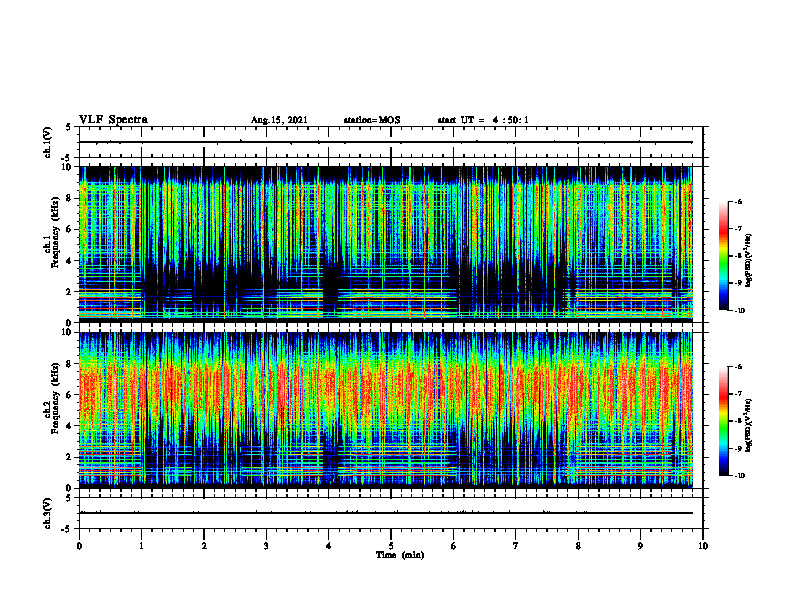Click the "station=MOS" header label
792x612 pixels.
coord(372,120)
